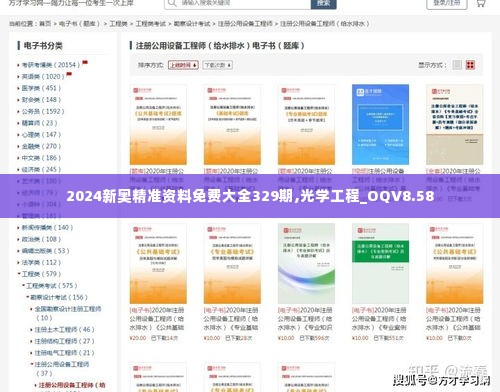
Task: Switch to red grid display mode icon
Action: [470, 65]
